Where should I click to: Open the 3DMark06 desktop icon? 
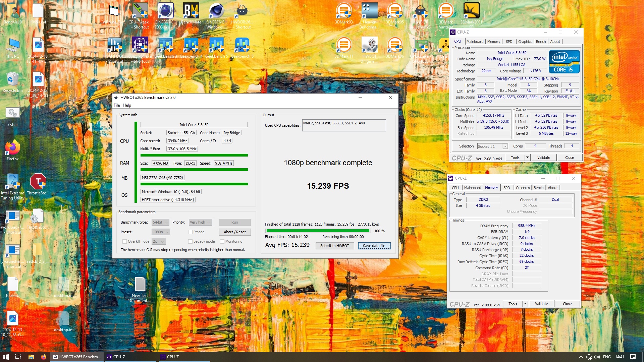pos(395,48)
